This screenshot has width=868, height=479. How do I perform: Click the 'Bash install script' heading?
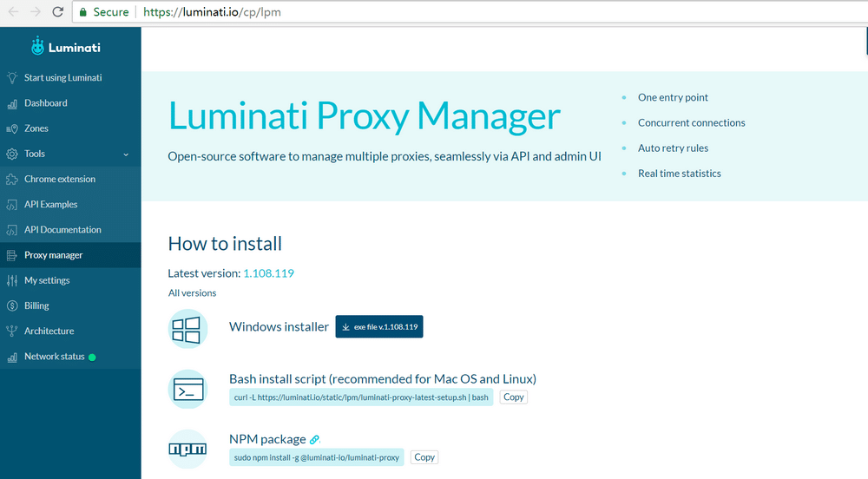tap(383, 379)
